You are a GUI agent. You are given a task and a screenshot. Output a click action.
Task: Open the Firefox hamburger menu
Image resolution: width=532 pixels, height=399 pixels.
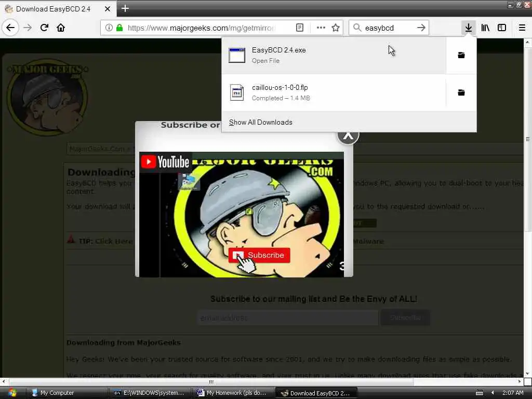point(522,28)
